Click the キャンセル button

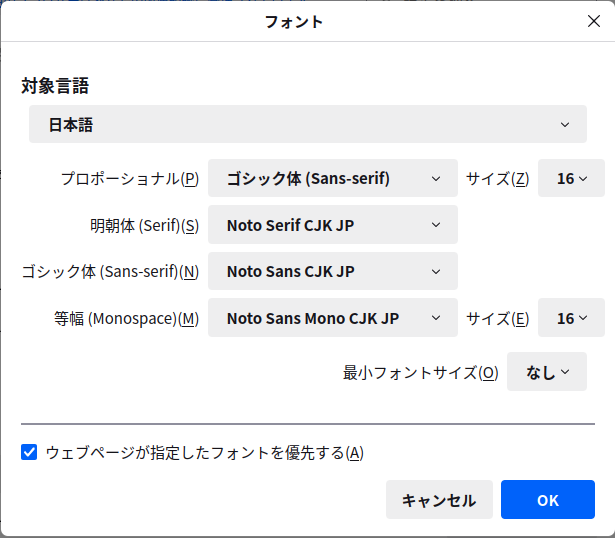point(439,500)
